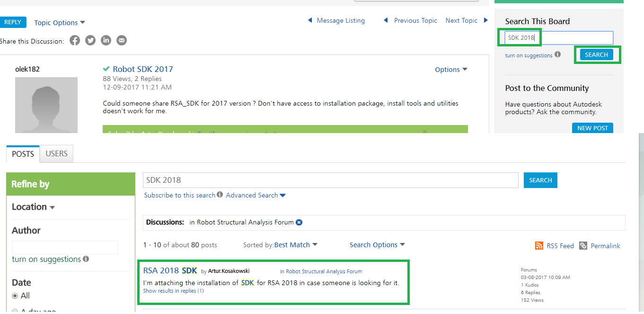Expand the Search Options menu

[377, 245]
